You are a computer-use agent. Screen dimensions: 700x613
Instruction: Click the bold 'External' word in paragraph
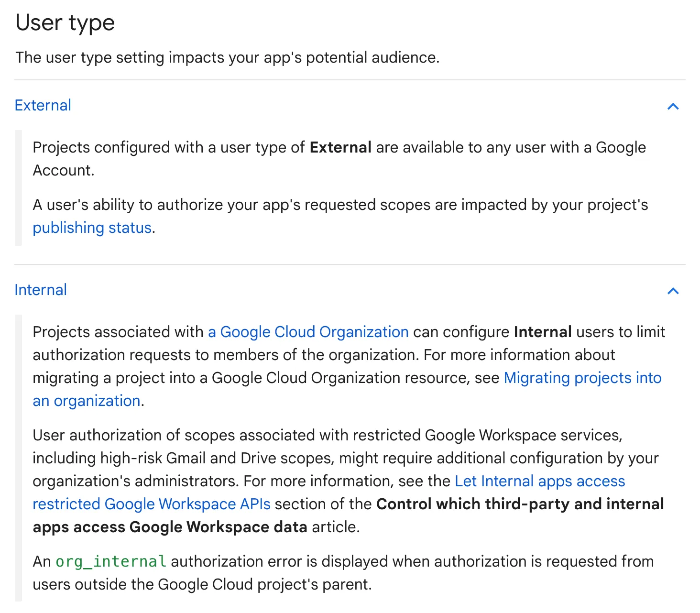tap(341, 147)
